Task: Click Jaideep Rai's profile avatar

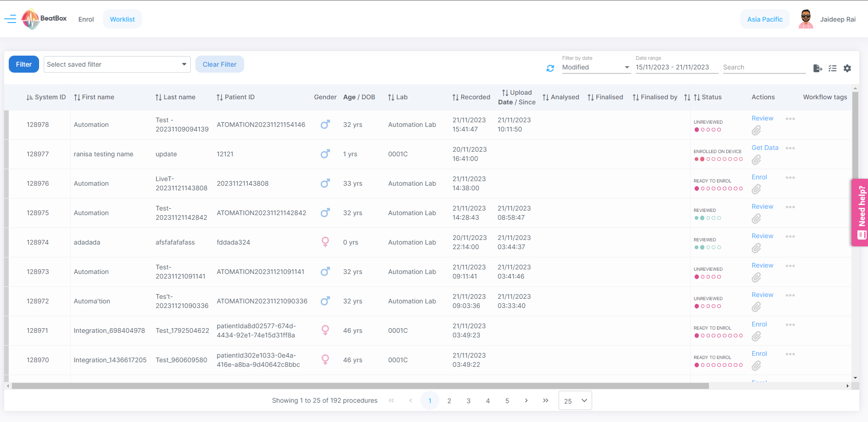Action: pyautogui.click(x=805, y=19)
